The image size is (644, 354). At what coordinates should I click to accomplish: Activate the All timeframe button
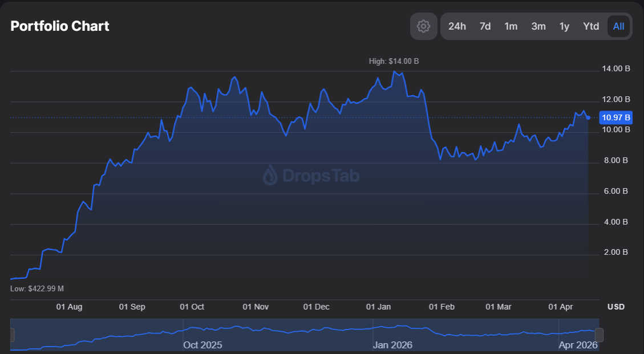(618, 26)
